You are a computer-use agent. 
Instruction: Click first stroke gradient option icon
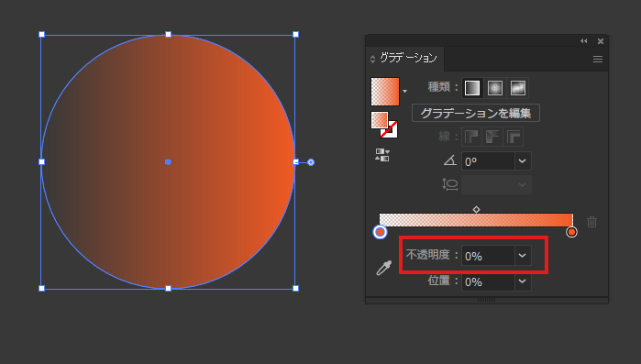point(471,137)
